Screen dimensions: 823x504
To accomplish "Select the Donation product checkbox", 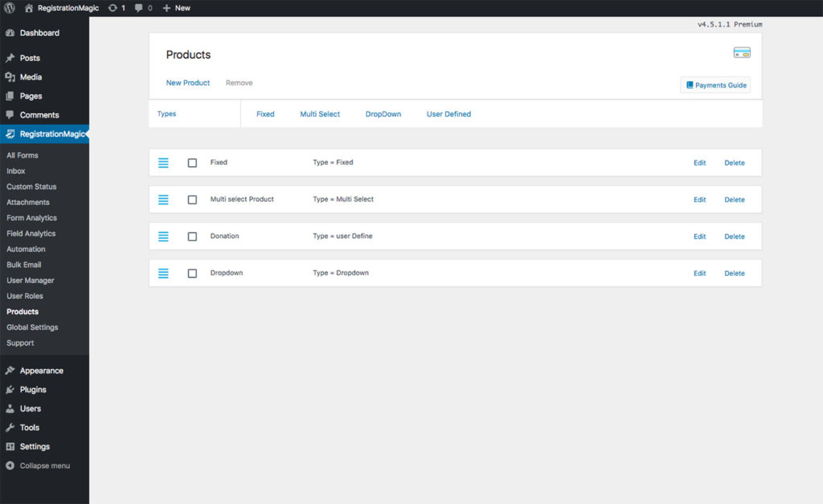I will pyautogui.click(x=192, y=236).
